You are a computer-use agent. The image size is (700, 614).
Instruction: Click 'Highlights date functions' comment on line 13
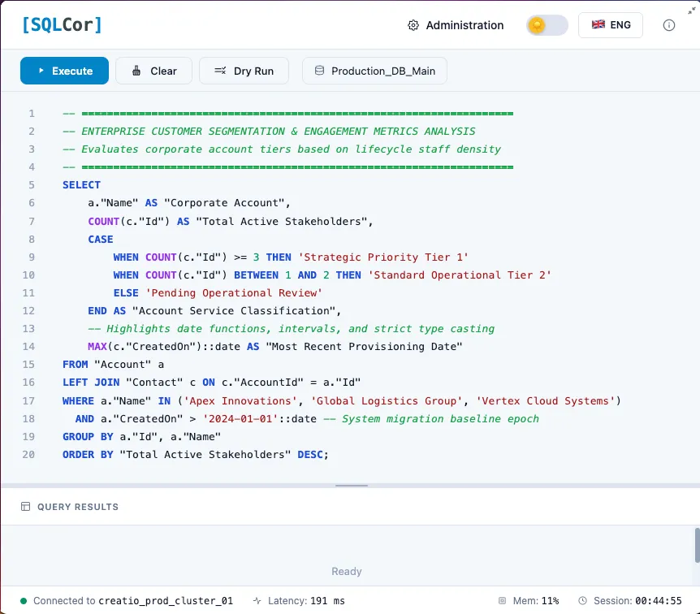coord(291,329)
